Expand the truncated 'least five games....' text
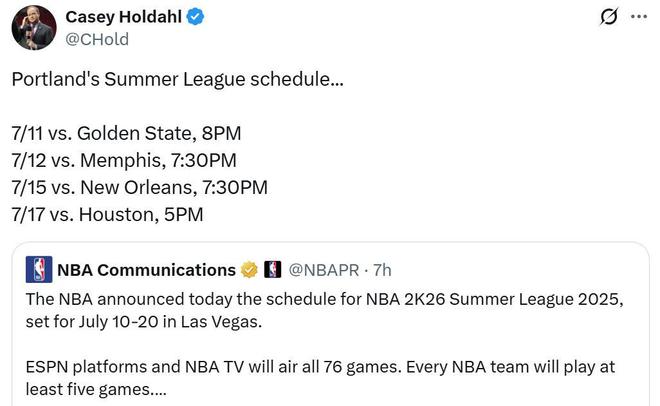Image resolution: width=660 pixels, height=406 pixels. coord(96,389)
